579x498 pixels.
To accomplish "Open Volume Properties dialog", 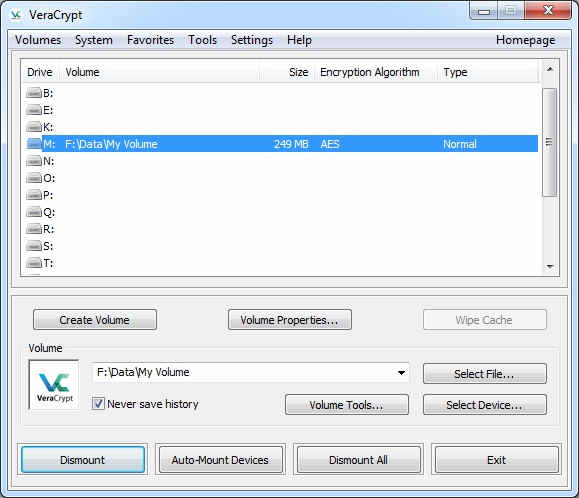I will coord(290,320).
